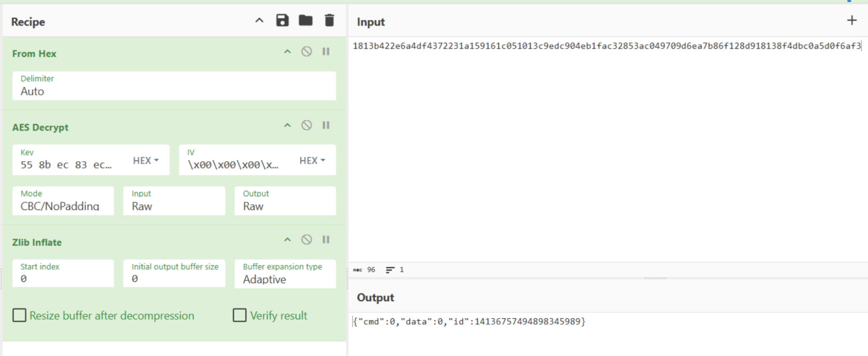Open the IV format HEX dropdown
Image resolution: width=868 pixels, height=356 pixels.
coord(312,160)
